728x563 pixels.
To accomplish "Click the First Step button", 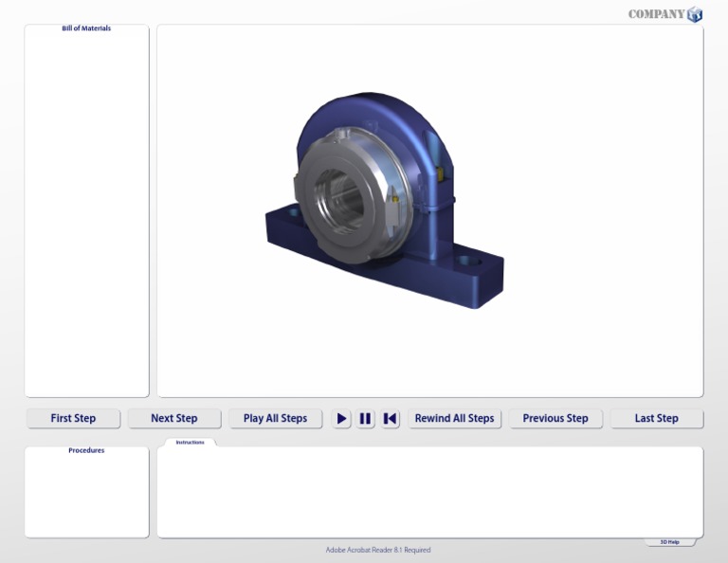I will (x=73, y=419).
